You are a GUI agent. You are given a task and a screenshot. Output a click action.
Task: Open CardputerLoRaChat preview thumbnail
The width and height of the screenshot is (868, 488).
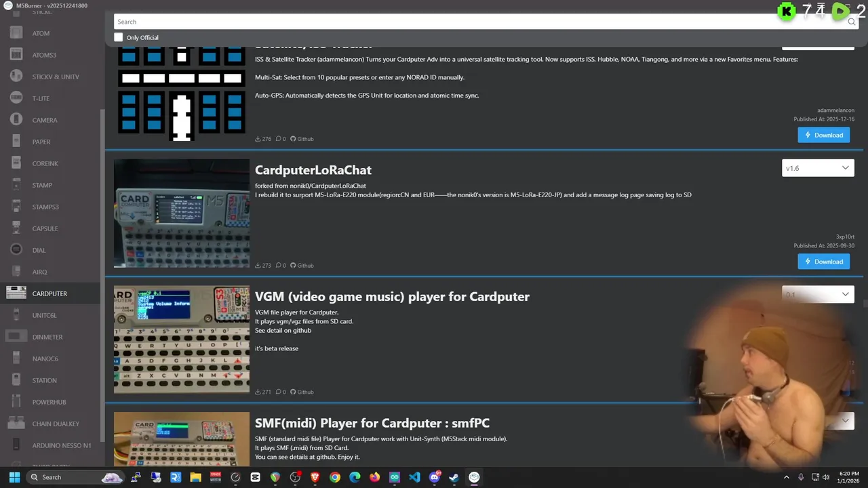tap(182, 213)
